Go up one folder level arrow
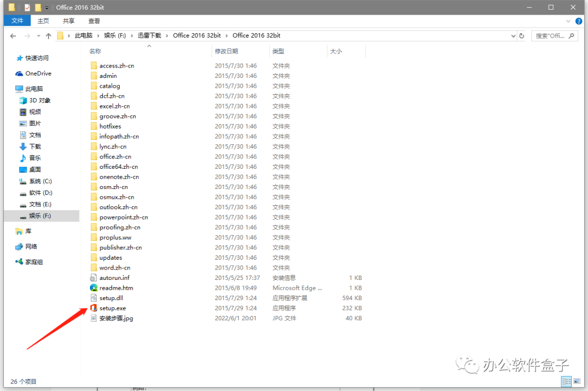The width and height of the screenshot is (588, 391). 48,36
